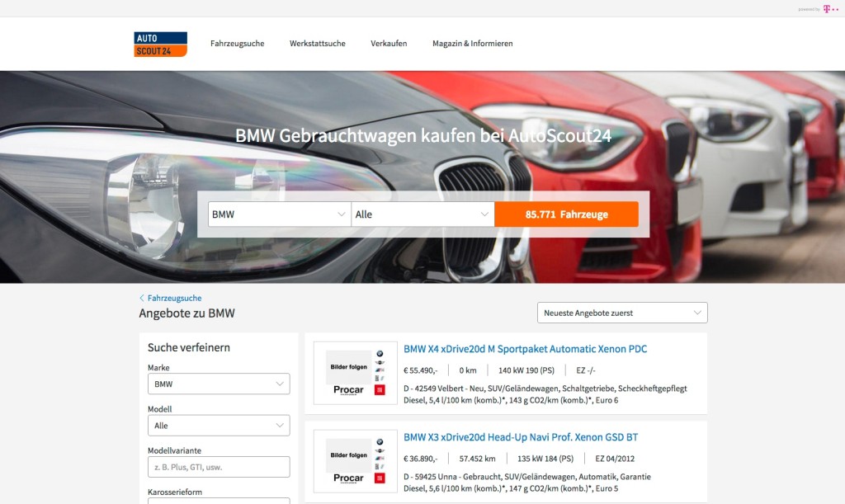Click the Suche verfeinern heading
This screenshot has height=504, width=845.
[189, 348]
